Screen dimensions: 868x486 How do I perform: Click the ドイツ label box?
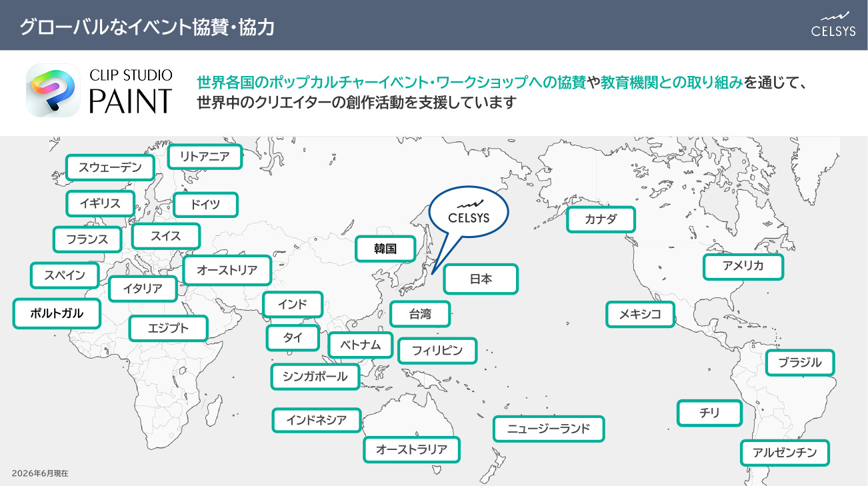(205, 205)
